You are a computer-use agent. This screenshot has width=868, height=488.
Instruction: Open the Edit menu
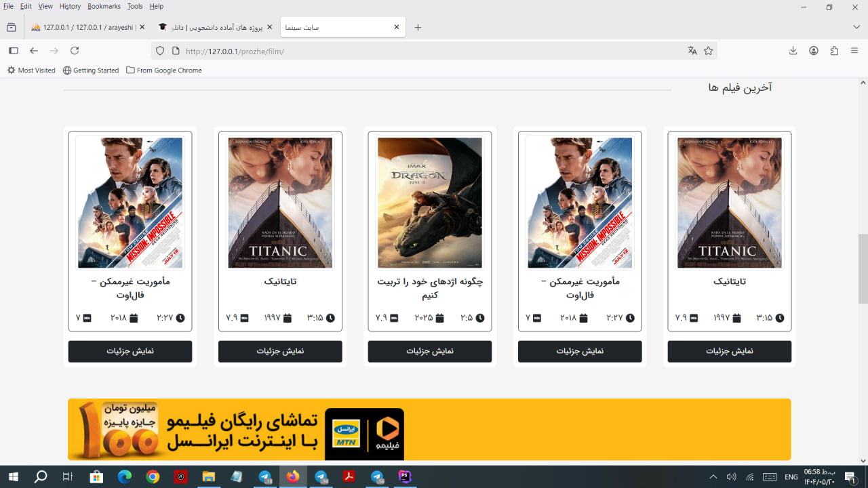[26, 6]
